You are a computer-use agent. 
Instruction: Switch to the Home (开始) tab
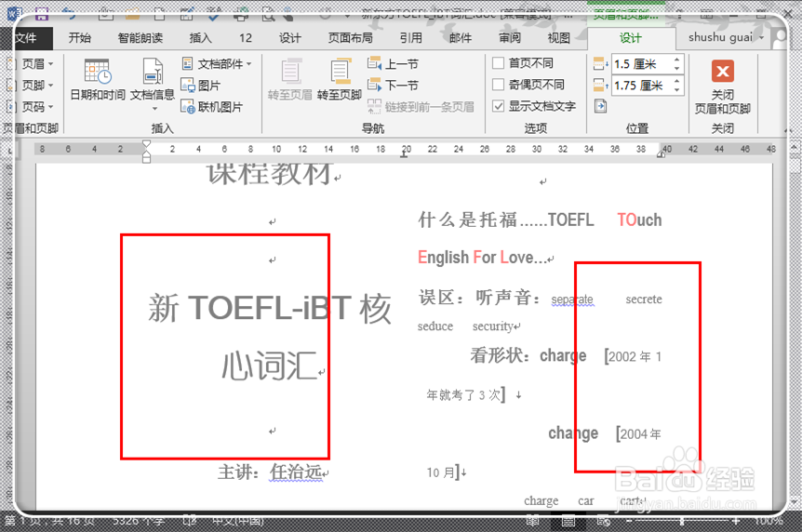click(x=80, y=38)
